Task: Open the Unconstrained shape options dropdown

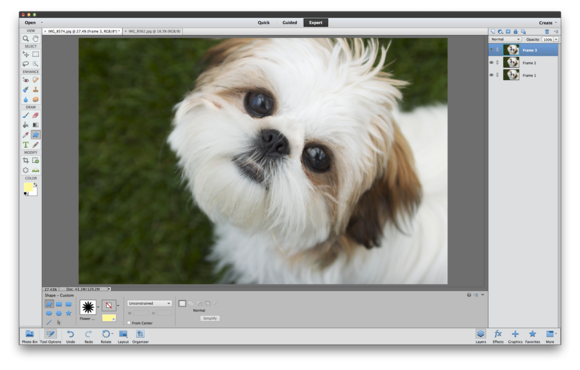Action: click(149, 303)
